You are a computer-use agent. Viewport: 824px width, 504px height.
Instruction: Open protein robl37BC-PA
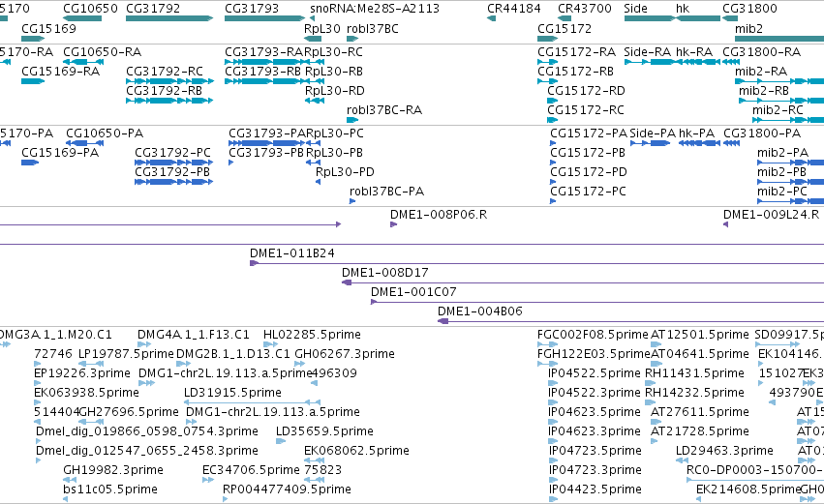tap(386, 192)
